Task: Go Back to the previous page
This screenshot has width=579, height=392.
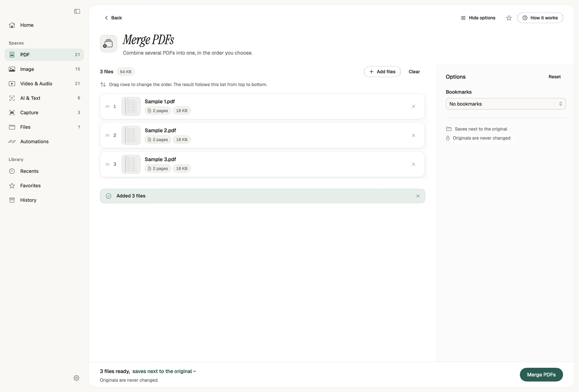Action: [113, 18]
